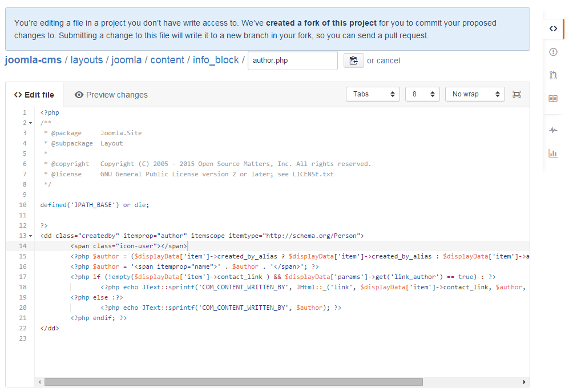569x392 pixels.
Task: Open the Pull requests sidebar icon
Action: click(552, 75)
